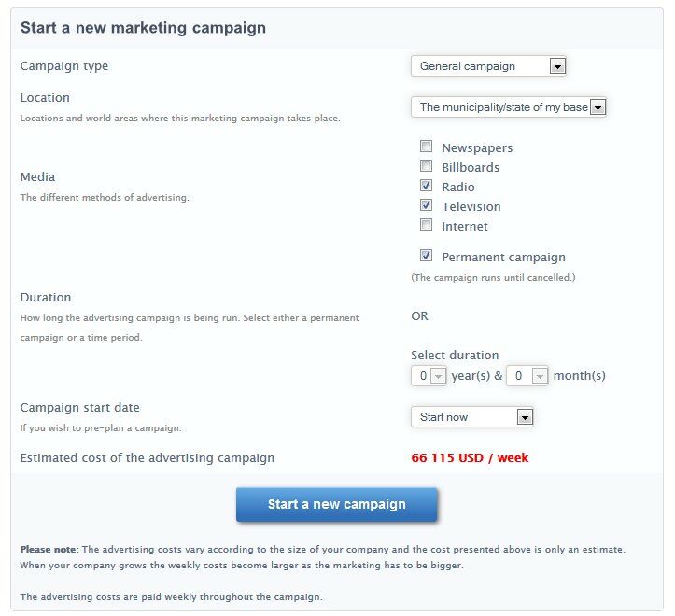Open the Campaign start date dropdown

pyautogui.click(x=471, y=417)
